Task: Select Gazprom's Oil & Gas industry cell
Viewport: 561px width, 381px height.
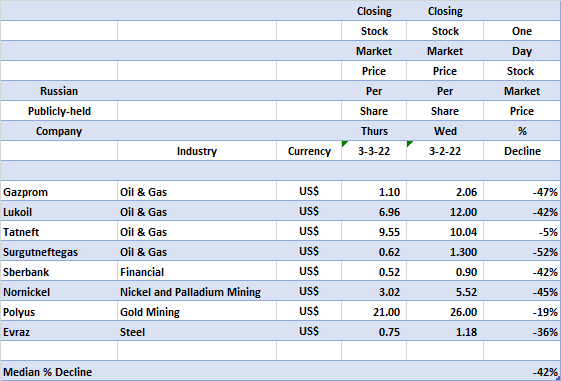Action: click(x=197, y=192)
